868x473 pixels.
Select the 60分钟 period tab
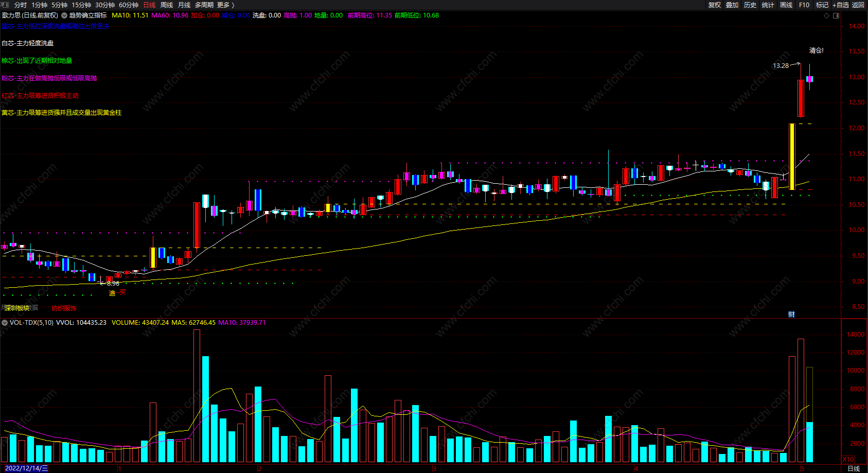tap(129, 5)
